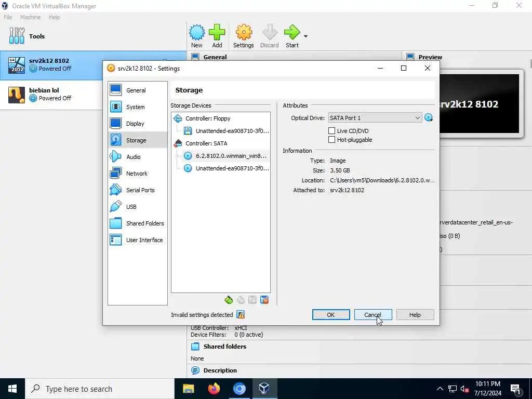Open the notification center icon
Screen dimensions: 532x399
tap(515, 389)
